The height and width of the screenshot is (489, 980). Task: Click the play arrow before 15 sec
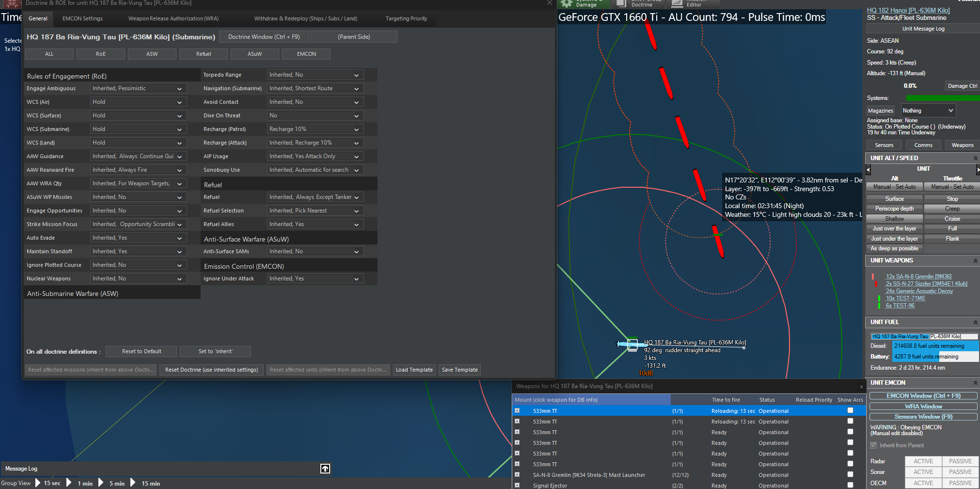point(38,483)
